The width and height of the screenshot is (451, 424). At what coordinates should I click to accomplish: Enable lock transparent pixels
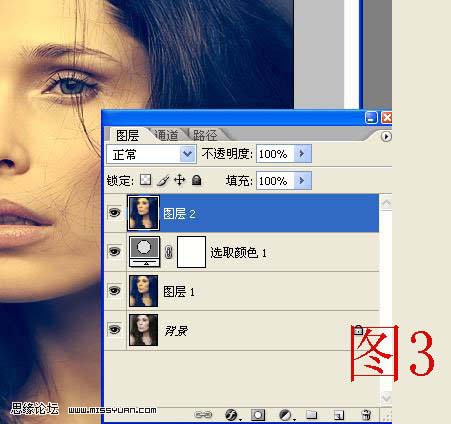point(145,180)
